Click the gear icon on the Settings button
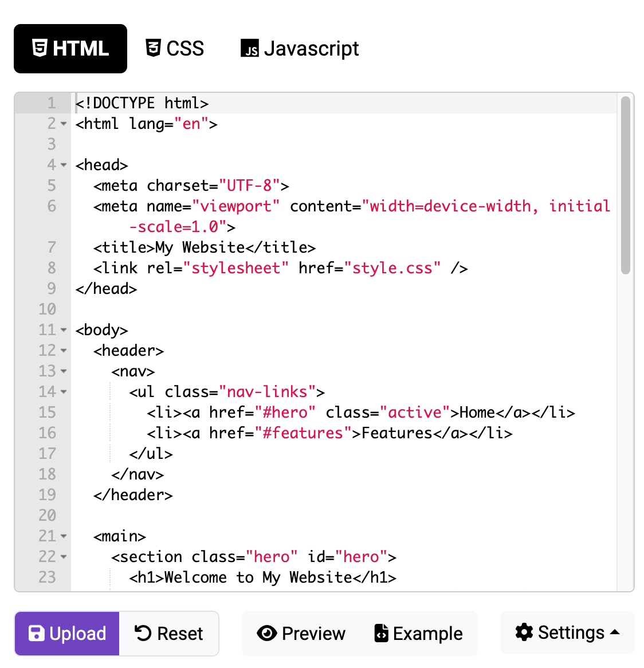This screenshot has height=668, width=644. (523, 632)
